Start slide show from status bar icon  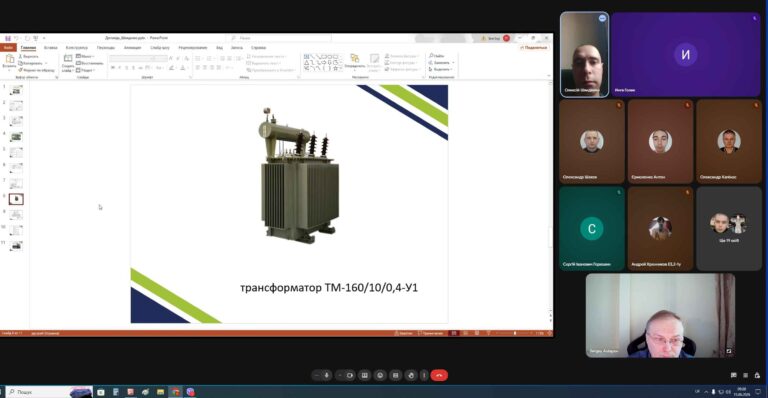click(488, 333)
